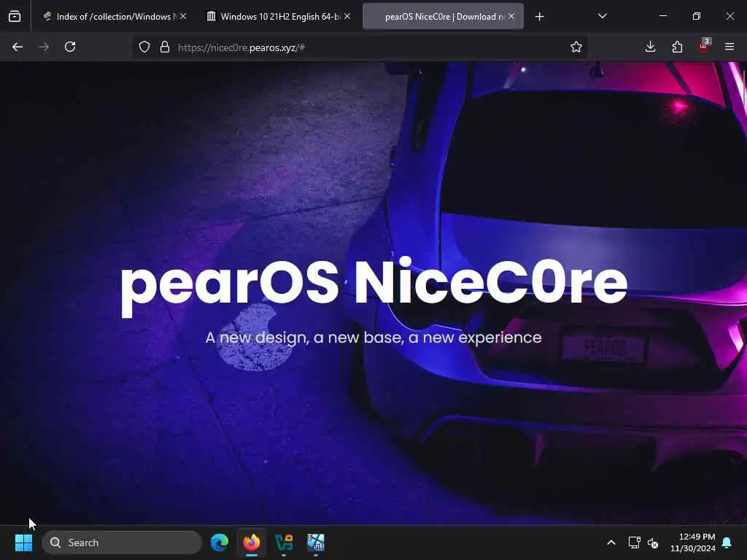Switch to Firefox on the taskbar

[x=252, y=542]
